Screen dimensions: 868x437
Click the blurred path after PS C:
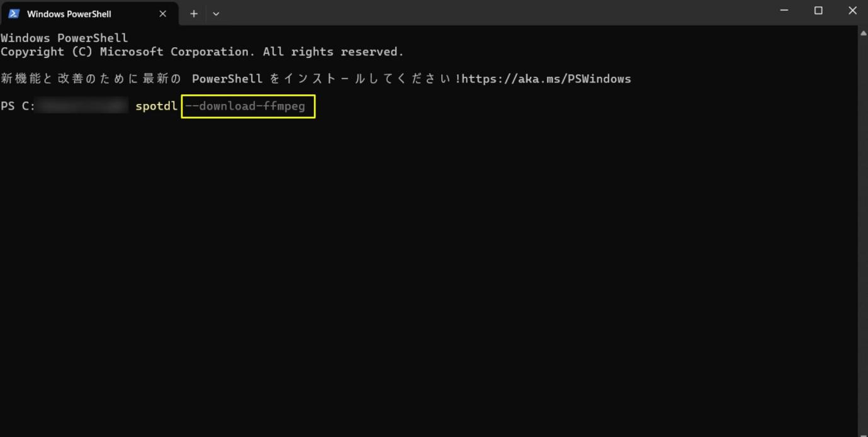coord(83,106)
